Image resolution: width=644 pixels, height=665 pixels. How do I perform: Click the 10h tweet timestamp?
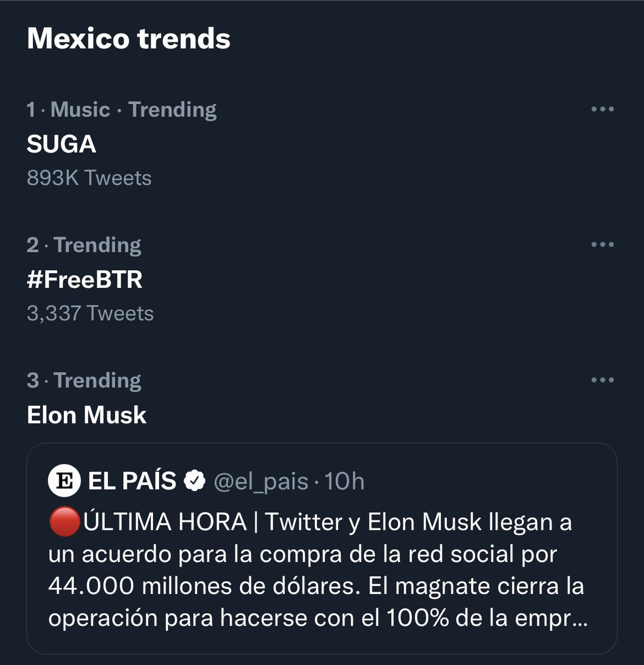tap(344, 481)
